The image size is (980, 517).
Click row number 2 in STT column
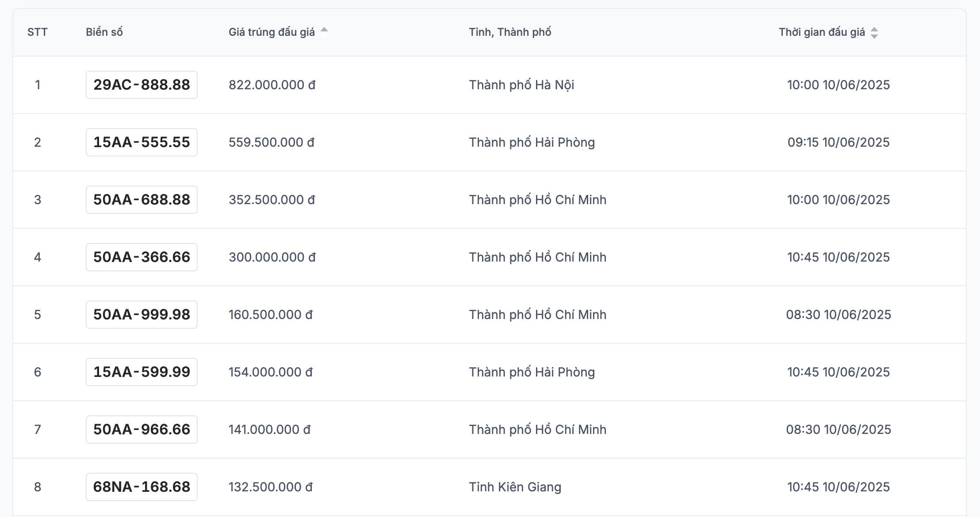[x=38, y=142]
